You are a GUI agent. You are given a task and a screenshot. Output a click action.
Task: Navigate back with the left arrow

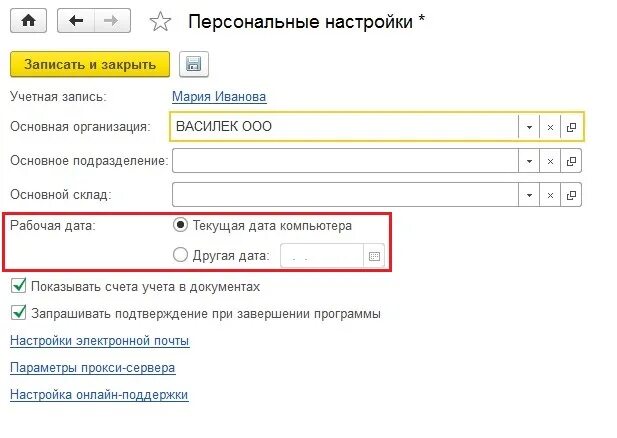tap(76, 20)
